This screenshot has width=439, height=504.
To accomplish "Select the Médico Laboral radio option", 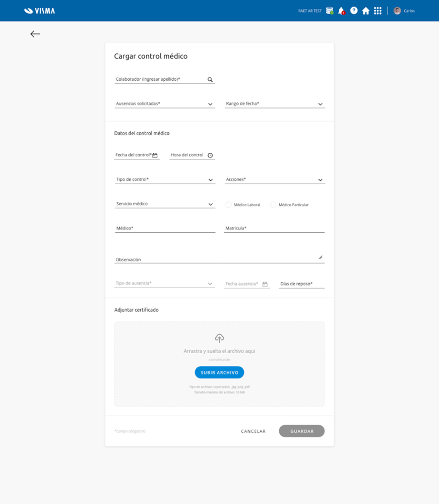I will pyautogui.click(x=229, y=205).
